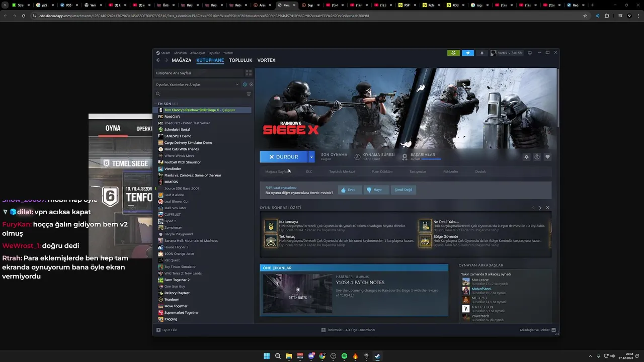
Task: Open the Görünüm menu
Action: click(180, 53)
